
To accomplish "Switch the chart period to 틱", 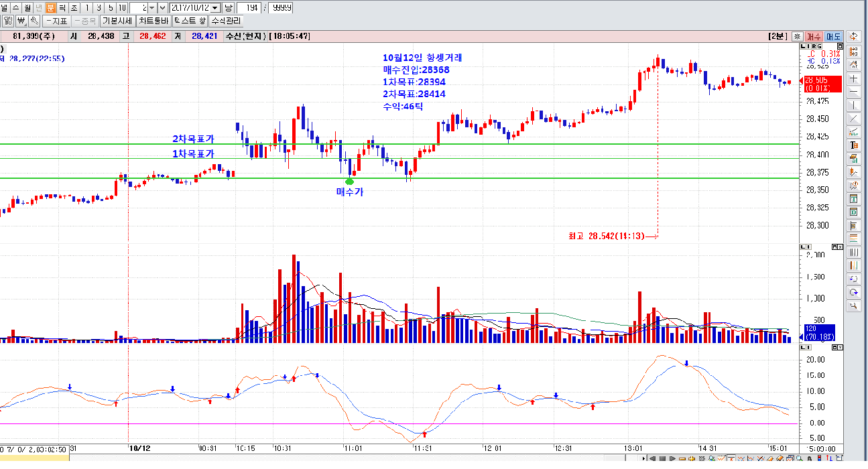I will [62, 7].
